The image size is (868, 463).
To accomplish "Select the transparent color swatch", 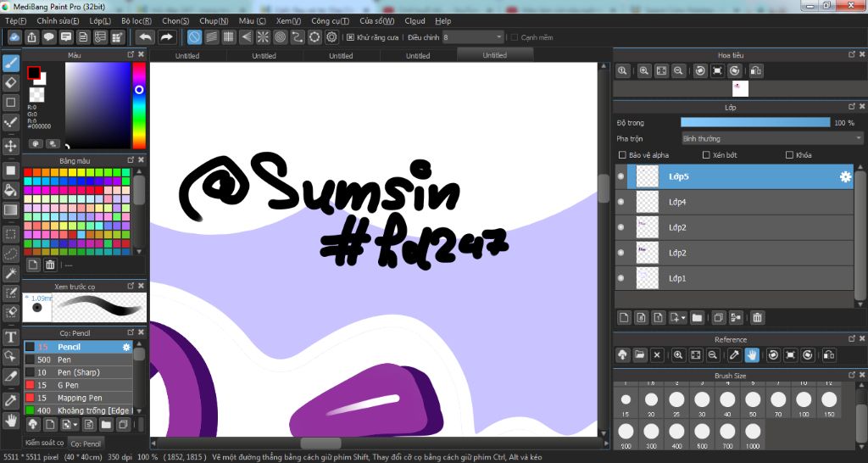I will pyautogui.click(x=36, y=94).
